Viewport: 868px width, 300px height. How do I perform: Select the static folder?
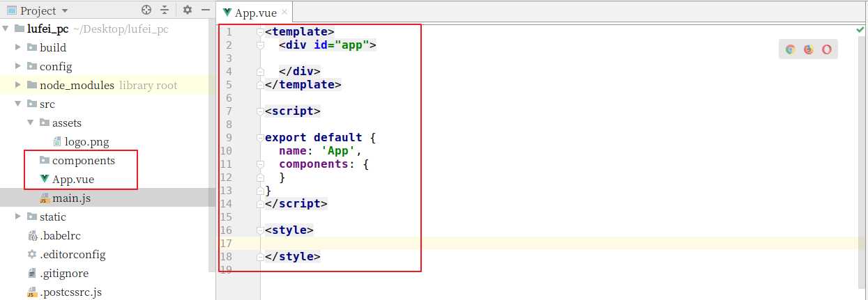point(47,217)
